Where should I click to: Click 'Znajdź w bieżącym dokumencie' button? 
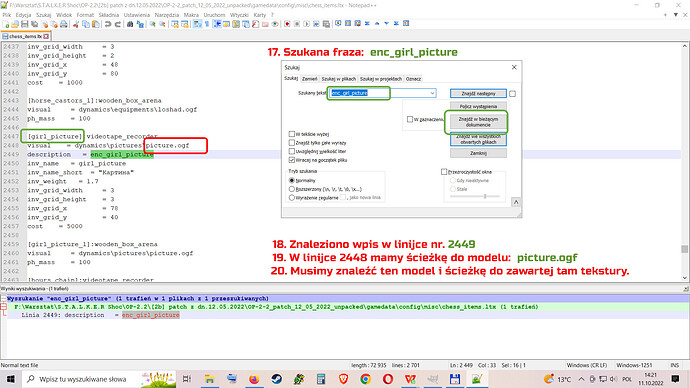click(x=478, y=122)
